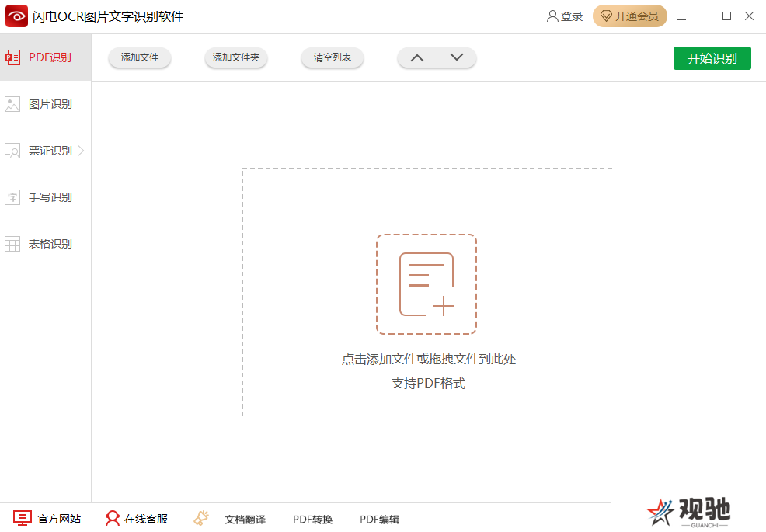Switch to 表格识别 tab
766x532 pixels.
45,244
